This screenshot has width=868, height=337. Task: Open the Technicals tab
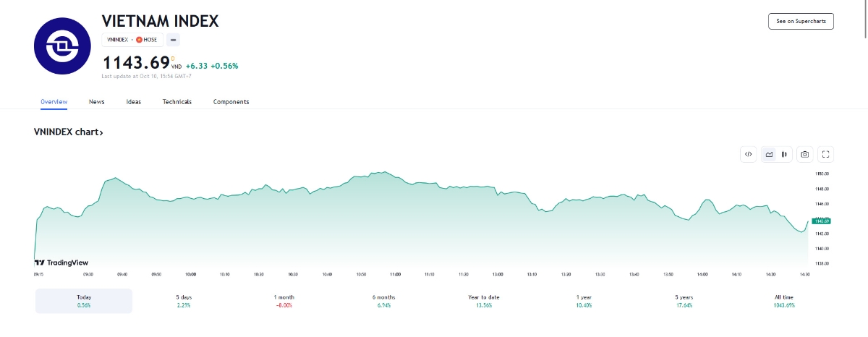tap(177, 102)
